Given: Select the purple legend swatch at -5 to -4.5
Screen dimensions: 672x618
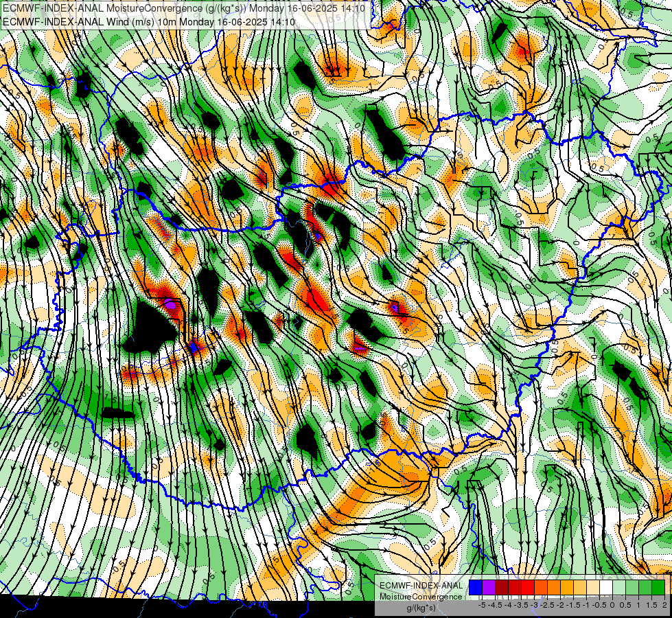Looking at the screenshot, I should [489, 587].
